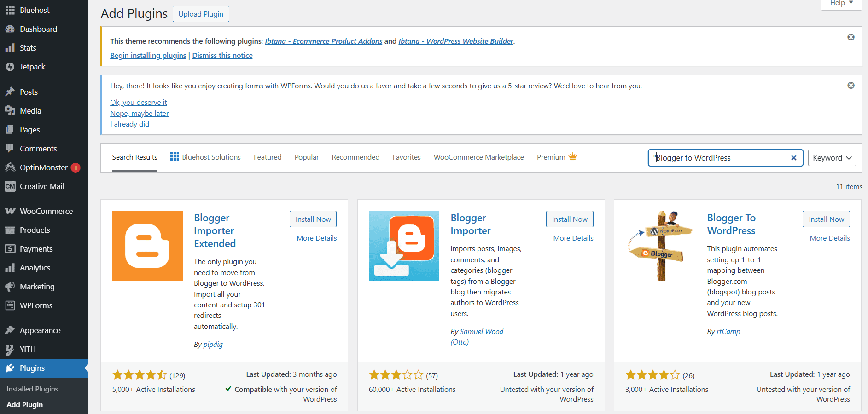Open the Marketing section icon

pyautogui.click(x=10, y=286)
